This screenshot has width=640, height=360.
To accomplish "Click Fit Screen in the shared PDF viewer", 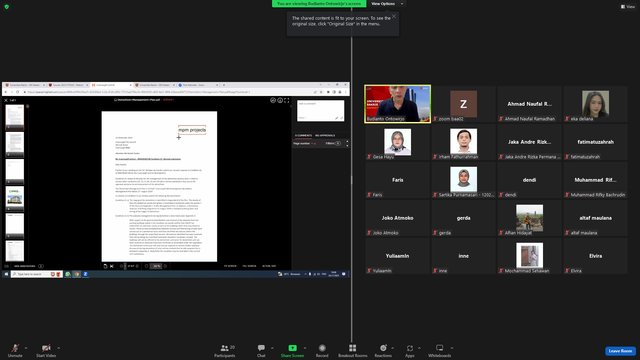I will pyautogui.click(x=230, y=266).
